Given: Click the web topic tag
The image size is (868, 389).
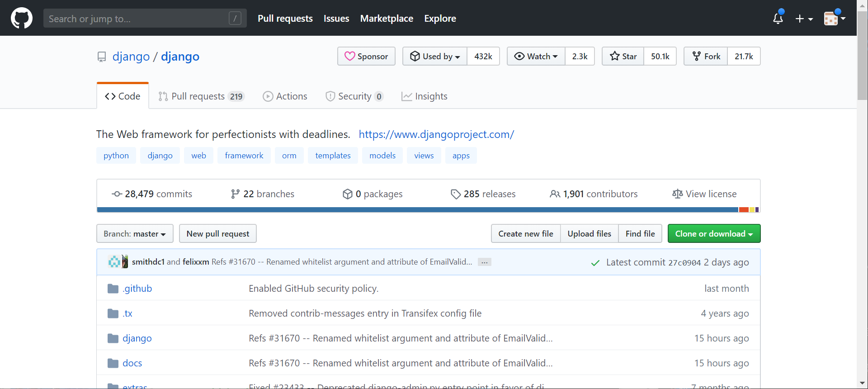Looking at the screenshot, I should pyautogui.click(x=198, y=156).
